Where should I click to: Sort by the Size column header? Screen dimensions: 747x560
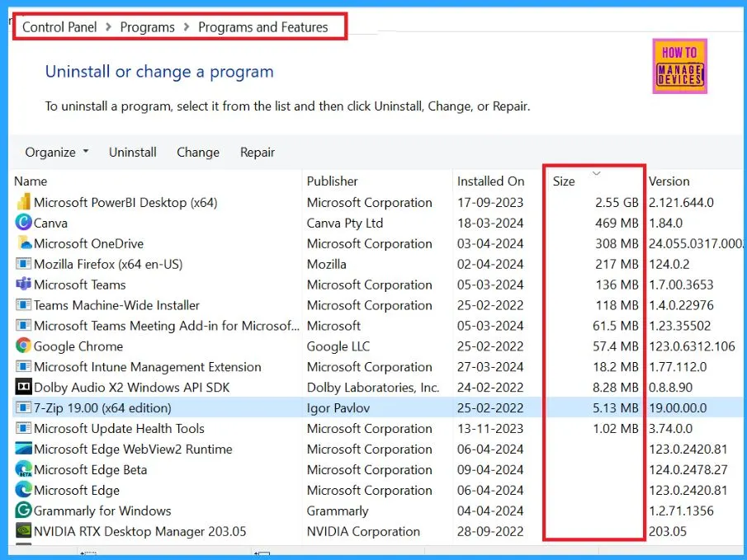click(564, 181)
